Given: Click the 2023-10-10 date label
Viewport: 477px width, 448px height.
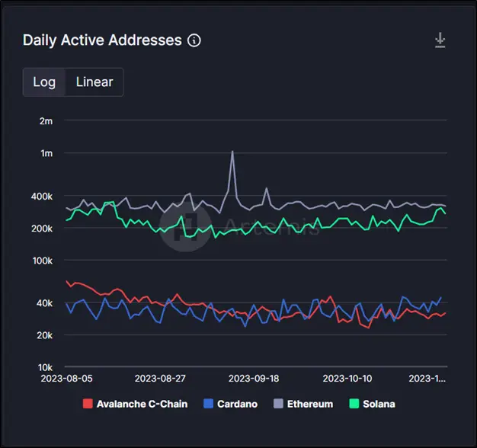Looking at the screenshot, I should pyautogui.click(x=347, y=379).
